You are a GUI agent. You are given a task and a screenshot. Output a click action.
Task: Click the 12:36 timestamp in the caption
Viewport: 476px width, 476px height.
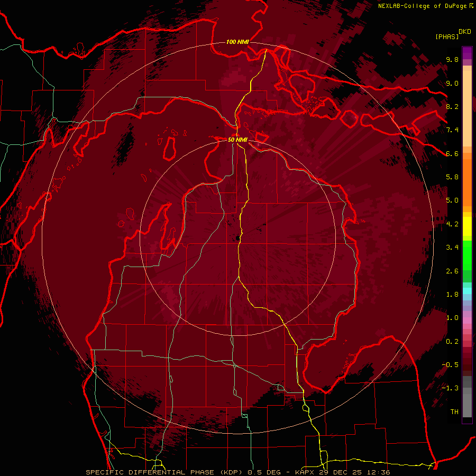(379, 472)
